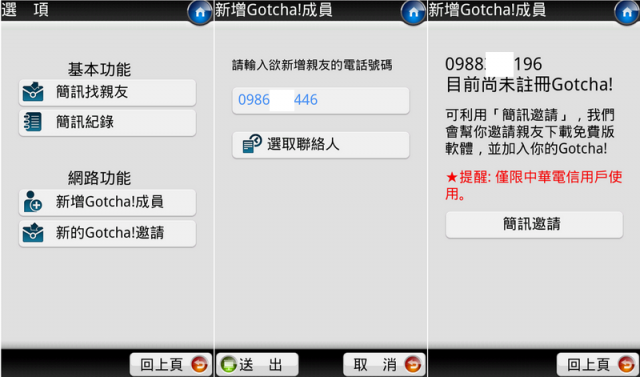Click envelope icon beside 簡訊找親友

click(x=33, y=92)
